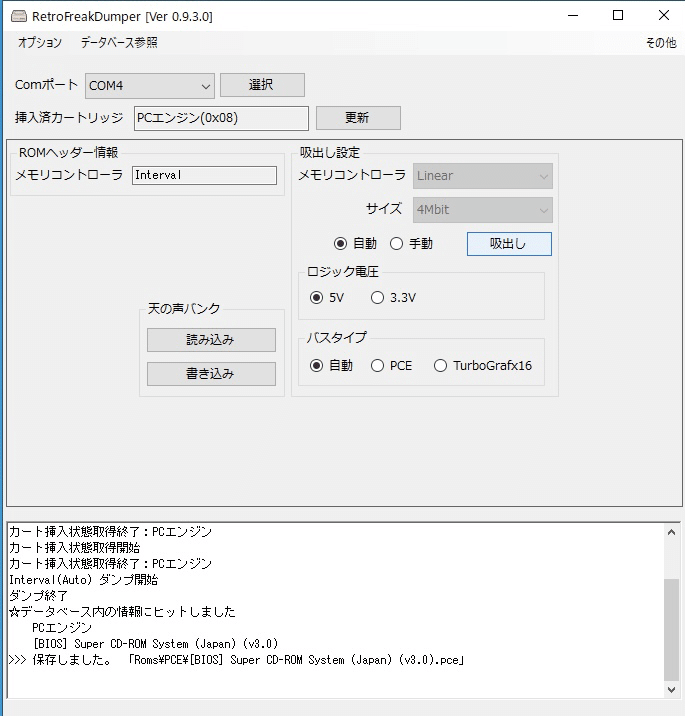Select 自動 bus type radio button
Screen dimensions: 685x716
[x=331, y=366]
